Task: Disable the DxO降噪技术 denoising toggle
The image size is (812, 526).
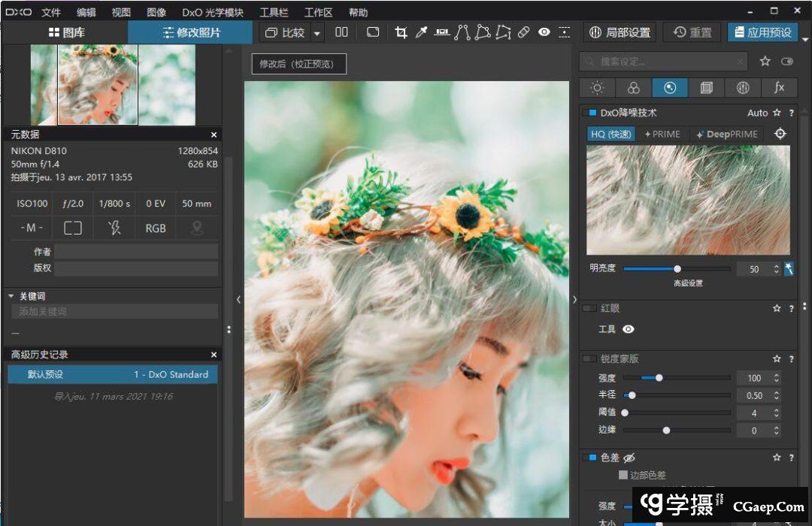Action: point(590,113)
